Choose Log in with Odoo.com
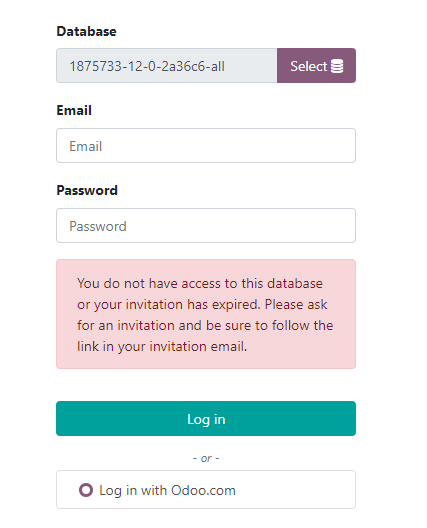 pyautogui.click(x=206, y=490)
